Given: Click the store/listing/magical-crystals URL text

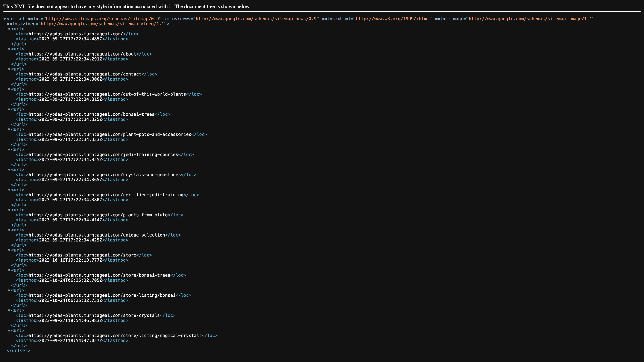Looking at the screenshot, I should pos(115,336).
